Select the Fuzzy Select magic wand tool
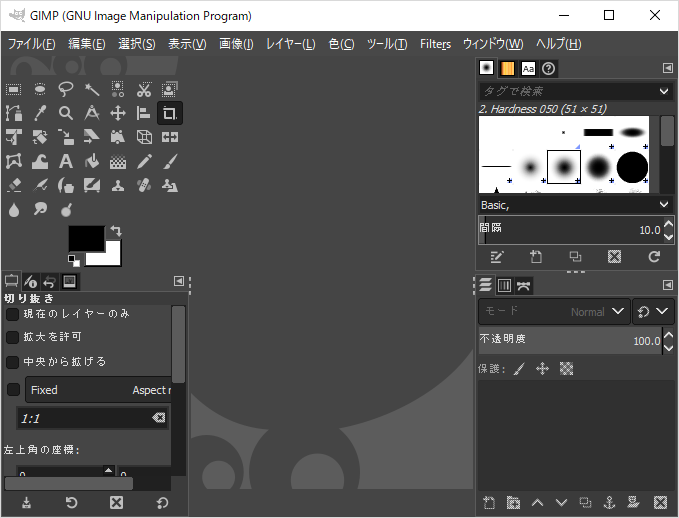 [92, 90]
